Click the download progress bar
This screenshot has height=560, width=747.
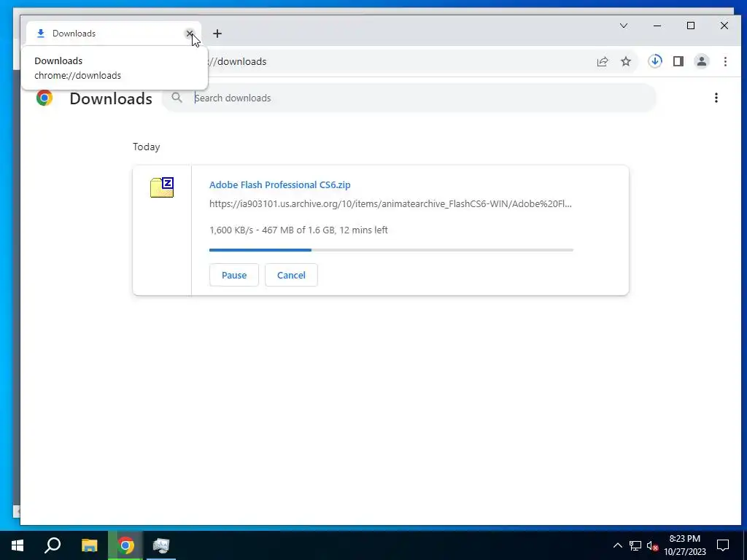(391, 250)
